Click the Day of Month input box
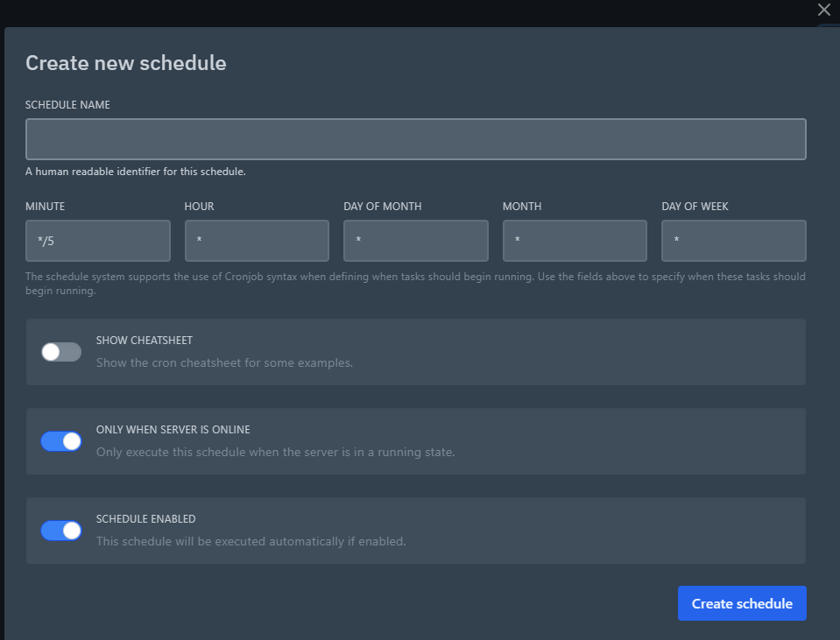The height and width of the screenshot is (640, 840). [x=415, y=241]
